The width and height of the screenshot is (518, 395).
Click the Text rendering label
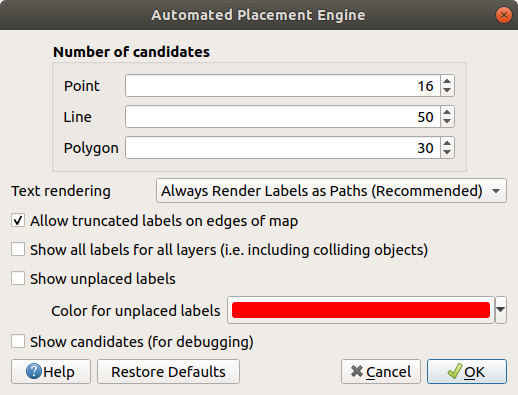pos(61,191)
